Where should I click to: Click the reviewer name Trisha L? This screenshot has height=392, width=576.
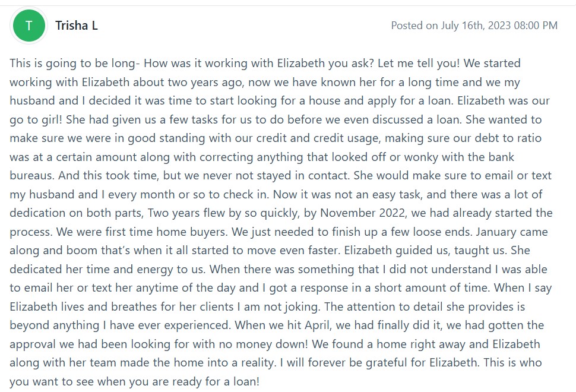[x=77, y=26]
